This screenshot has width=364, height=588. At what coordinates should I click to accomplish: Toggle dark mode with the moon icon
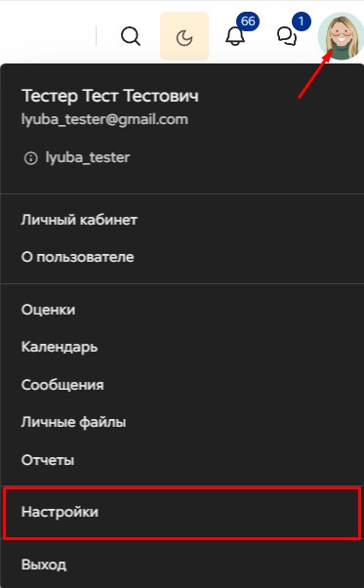click(184, 36)
